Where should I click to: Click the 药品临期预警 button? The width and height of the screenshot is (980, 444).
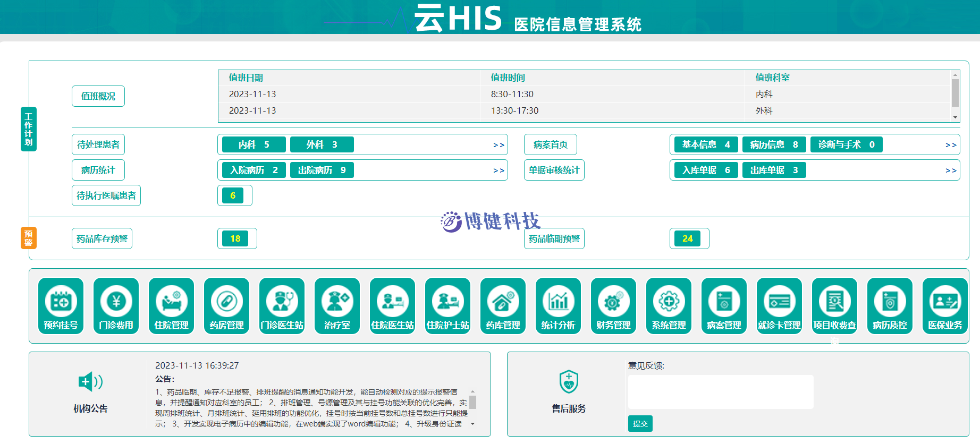coord(554,238)
